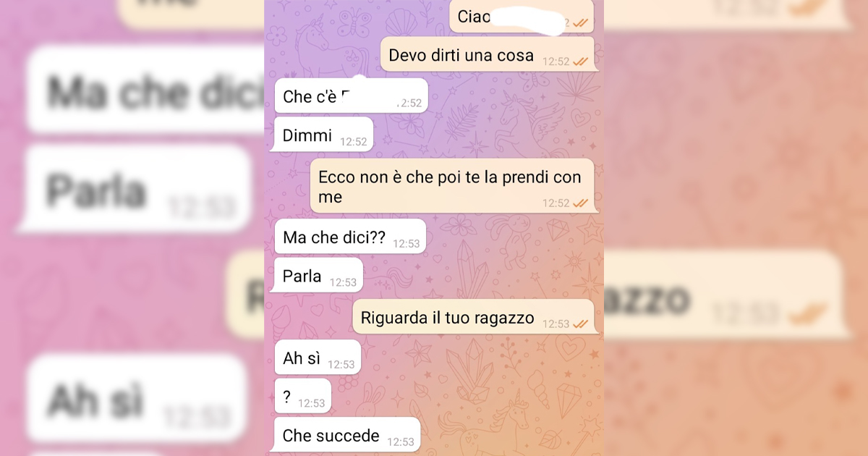Tap the 'Che c'è' message bubble
Viewport: 868px width, 456px height.
pos(351,96)
